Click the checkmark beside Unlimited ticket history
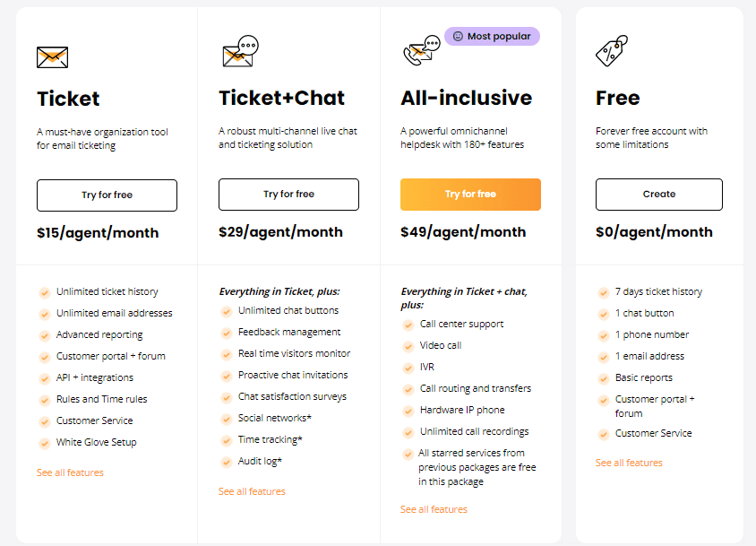This screenshot has height=546, width=756. coord(43,291)
